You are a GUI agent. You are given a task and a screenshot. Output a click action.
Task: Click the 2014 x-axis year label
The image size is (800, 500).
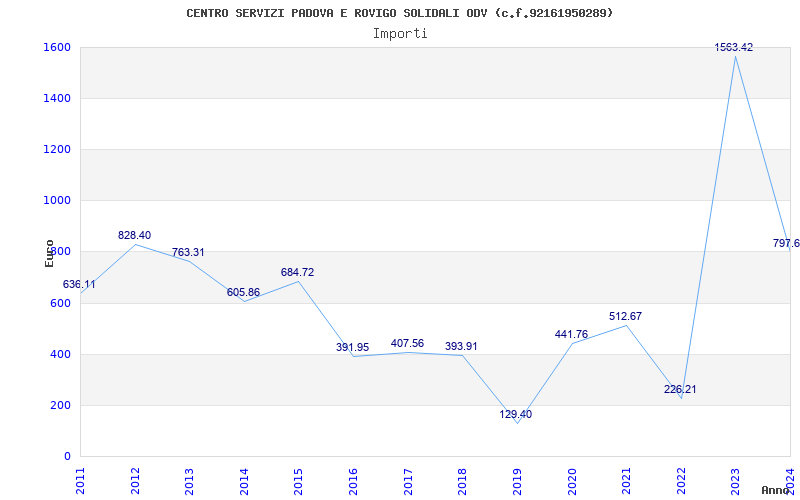click(244, 481)
